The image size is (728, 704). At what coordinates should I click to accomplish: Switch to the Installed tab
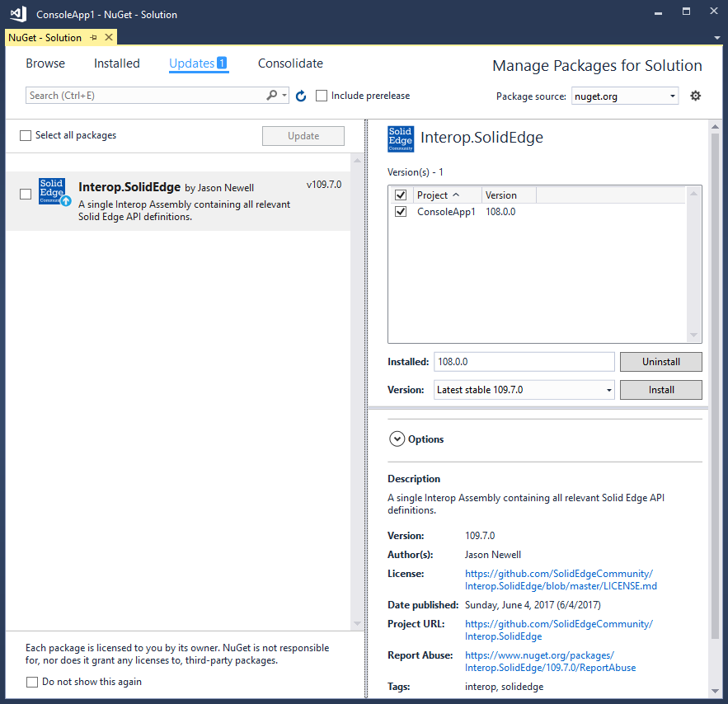pos(116,63)
